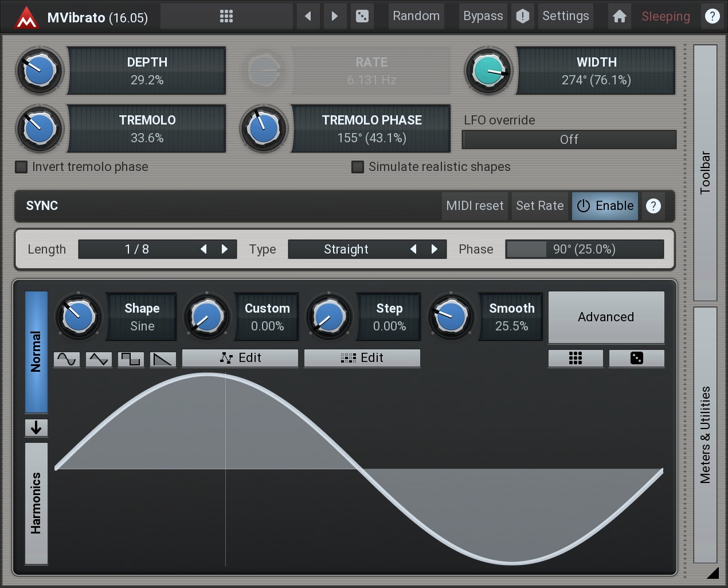Click the Shape knob
728x588 pixels.
coord(79,317)
